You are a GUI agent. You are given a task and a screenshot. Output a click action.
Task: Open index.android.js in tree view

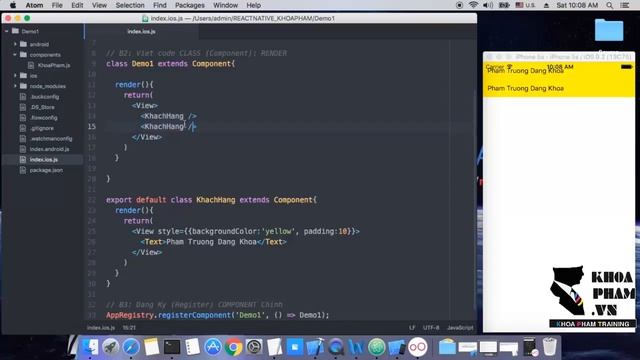[49, 149]
